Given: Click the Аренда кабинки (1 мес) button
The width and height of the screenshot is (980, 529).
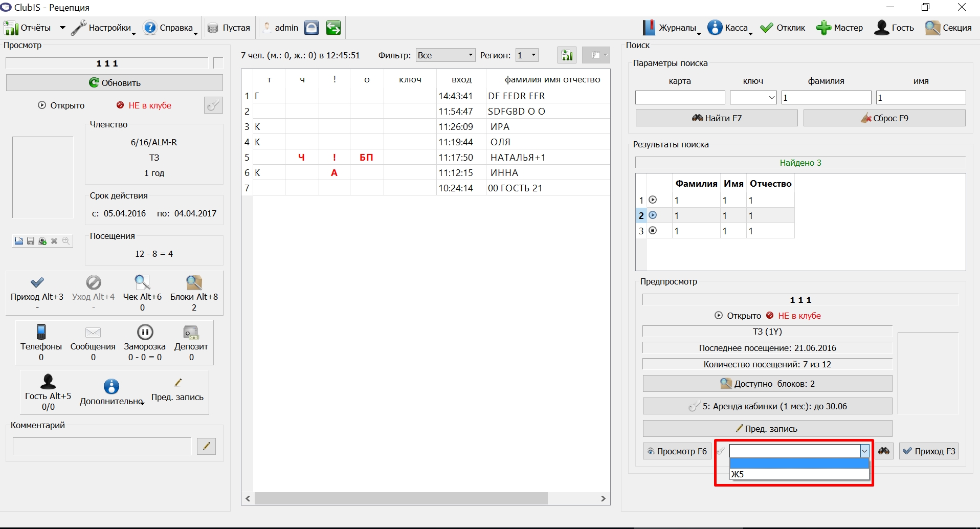Looking at the screenshot, I should pyautogui.click(x=767, y=406).
